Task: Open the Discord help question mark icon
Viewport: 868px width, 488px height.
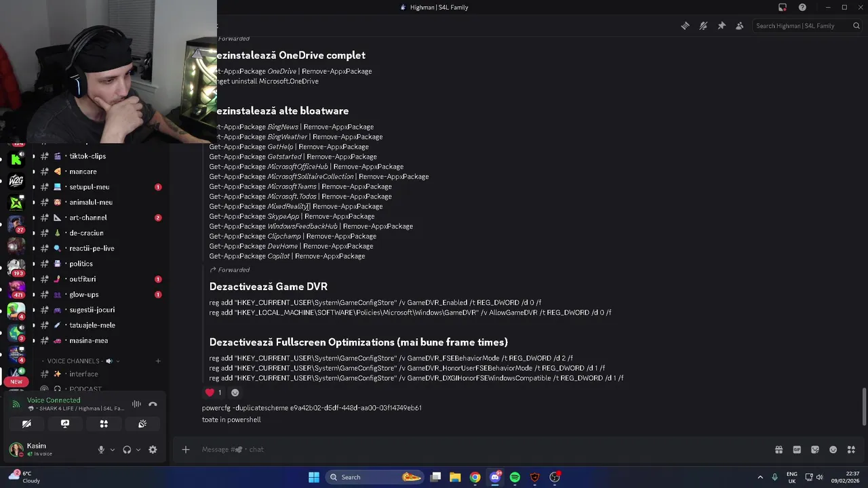Action: point(802,7)
